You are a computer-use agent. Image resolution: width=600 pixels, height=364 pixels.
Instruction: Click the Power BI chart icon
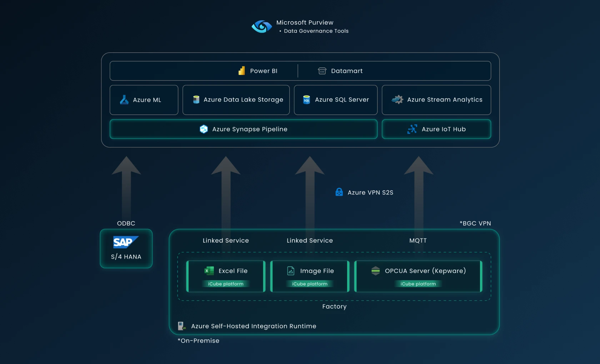[x=242, y=71]
